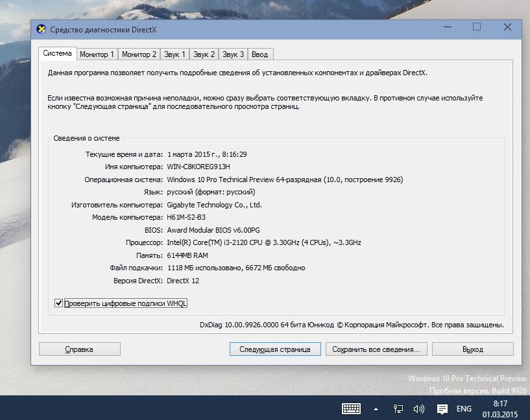Click the Сведения о системе group label
Screen dimensions: 530x420
point(86,138)
